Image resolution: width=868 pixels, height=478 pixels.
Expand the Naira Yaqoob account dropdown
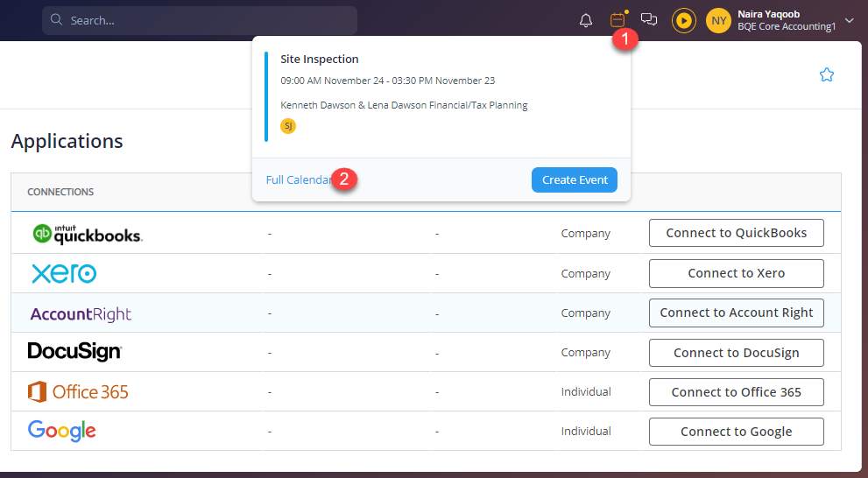850,20
